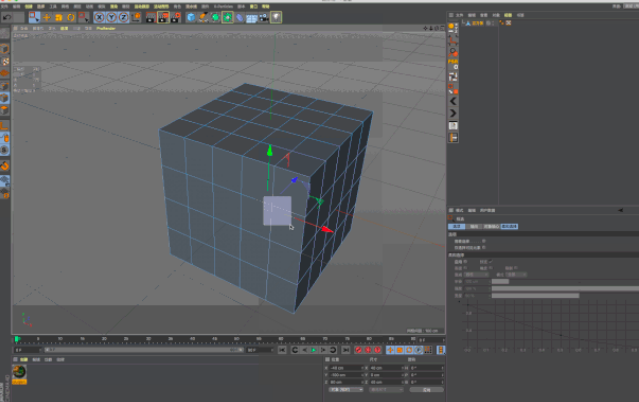Toggle the red autokeying button

[x=368, y=350]
